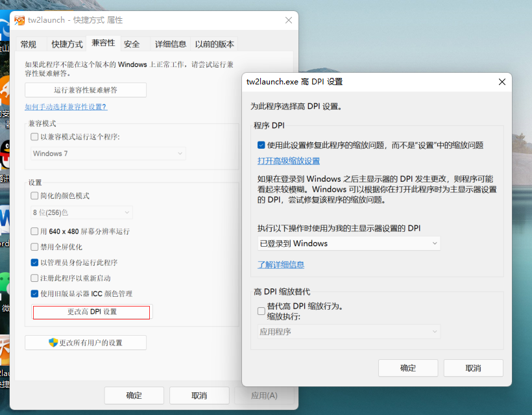Select the 兼容性 tab

(104, 43)
